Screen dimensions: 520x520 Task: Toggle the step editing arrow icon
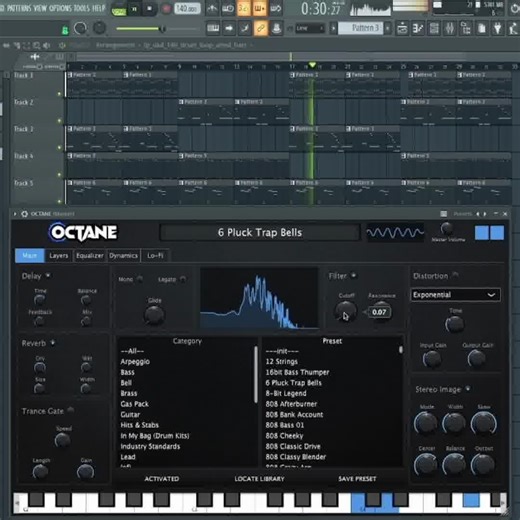click(x=229, y=29)
